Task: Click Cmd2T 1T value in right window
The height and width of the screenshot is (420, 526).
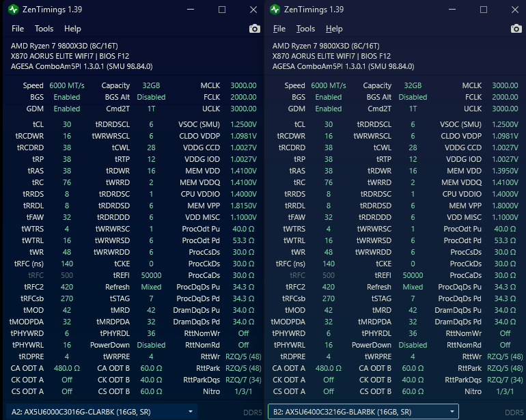Action: tap(413, 109)
